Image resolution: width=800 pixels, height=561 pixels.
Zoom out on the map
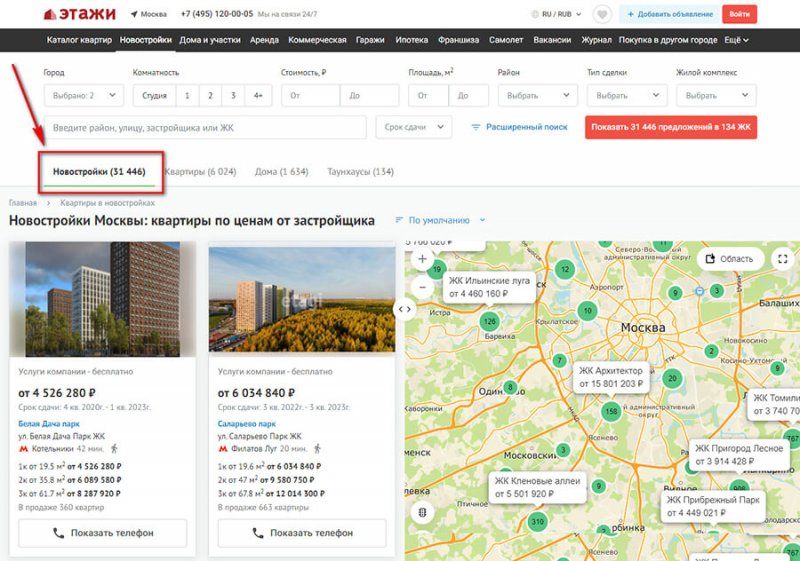[x=422, y=286]
